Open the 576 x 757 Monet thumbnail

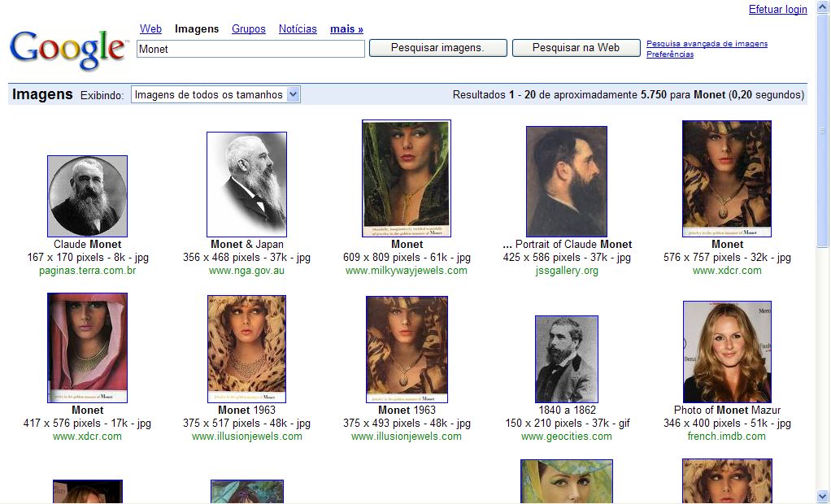727,179
